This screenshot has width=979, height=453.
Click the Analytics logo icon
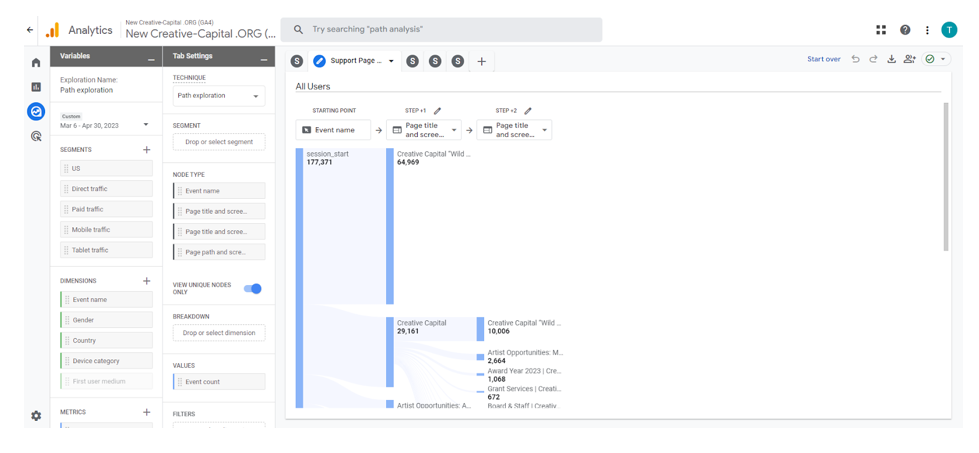coord(52,30)
